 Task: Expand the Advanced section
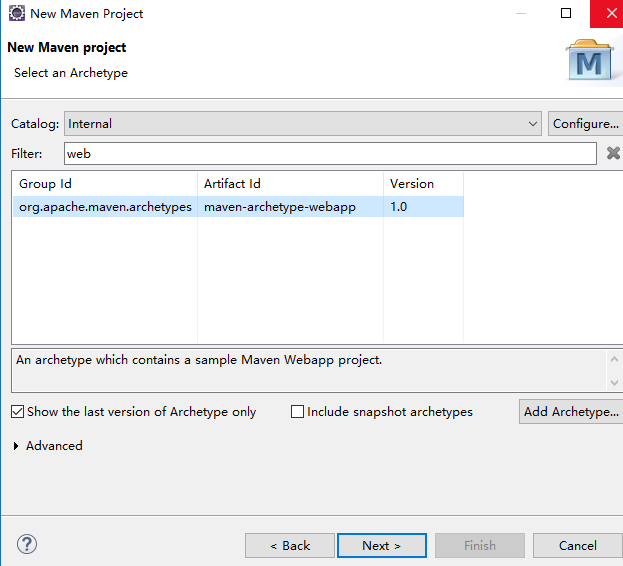pos(16,446)
